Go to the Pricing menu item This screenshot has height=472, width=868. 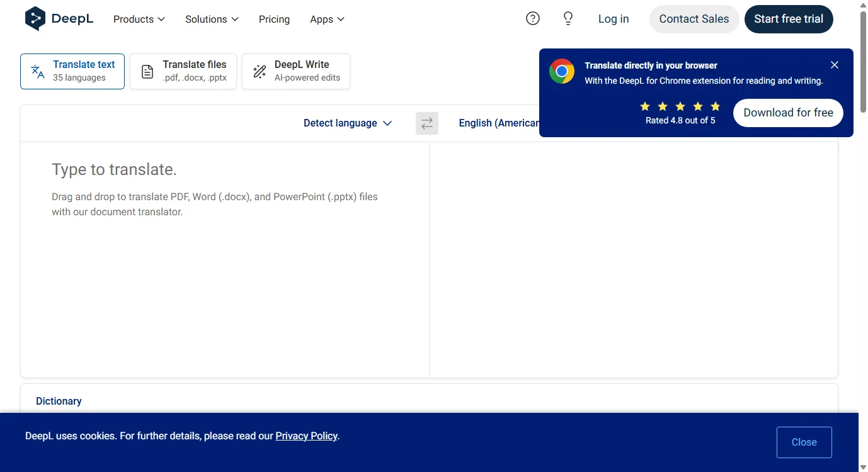tap(274, 20)
